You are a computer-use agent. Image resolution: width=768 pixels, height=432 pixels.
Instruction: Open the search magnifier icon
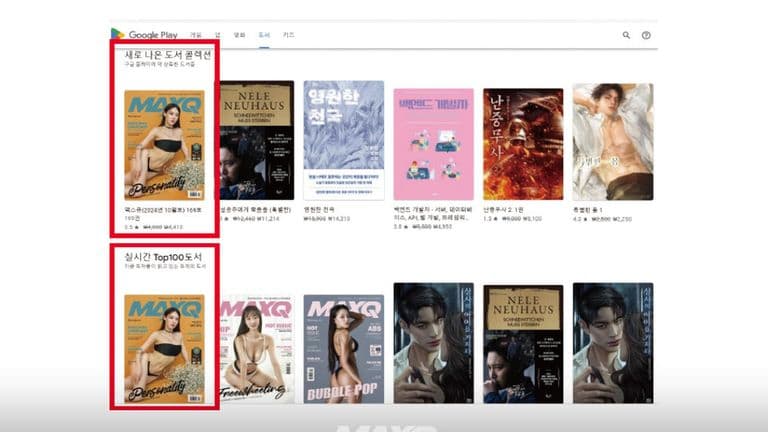click(627, 35)
